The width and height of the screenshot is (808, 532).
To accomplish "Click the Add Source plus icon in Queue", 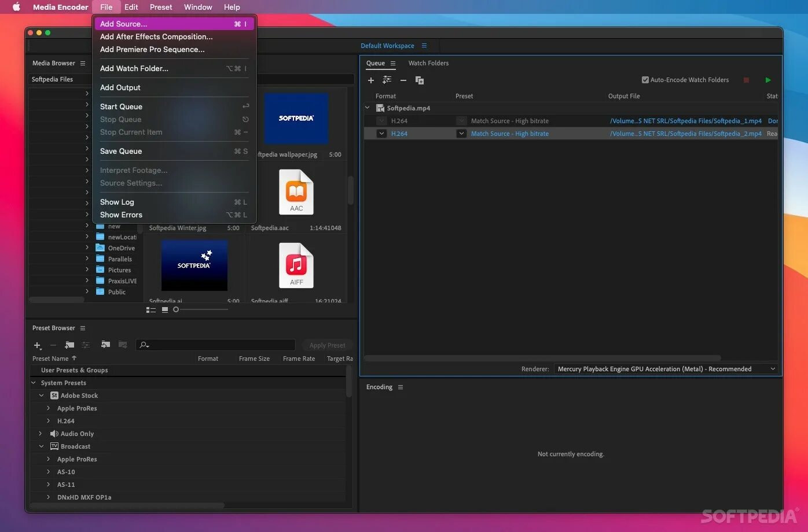I will 371,80.
